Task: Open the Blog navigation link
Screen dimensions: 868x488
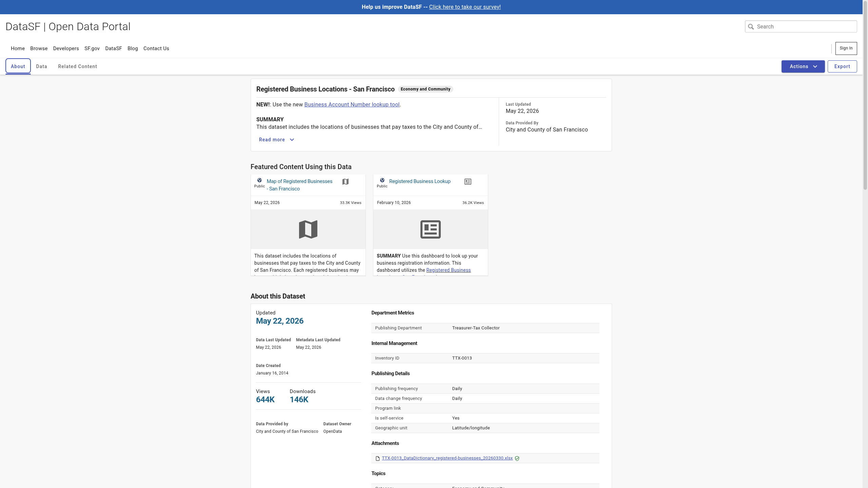Action: point(133,48)
